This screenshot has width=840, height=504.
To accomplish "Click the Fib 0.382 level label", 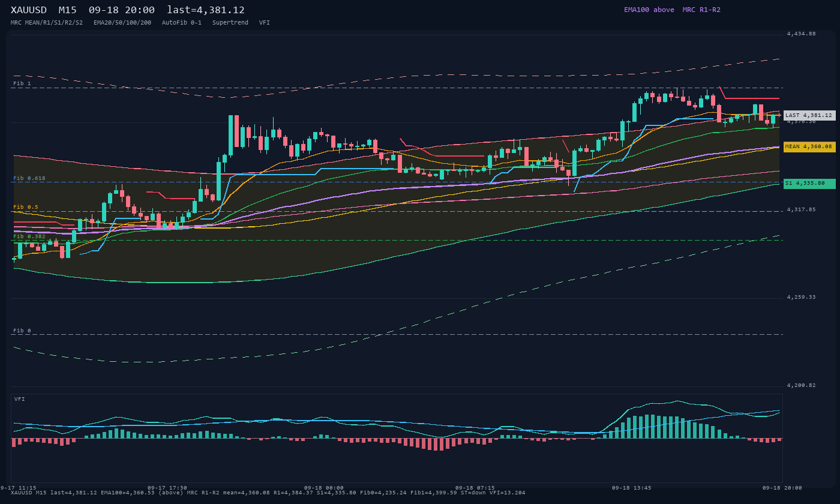I will (x=29, y=236).
